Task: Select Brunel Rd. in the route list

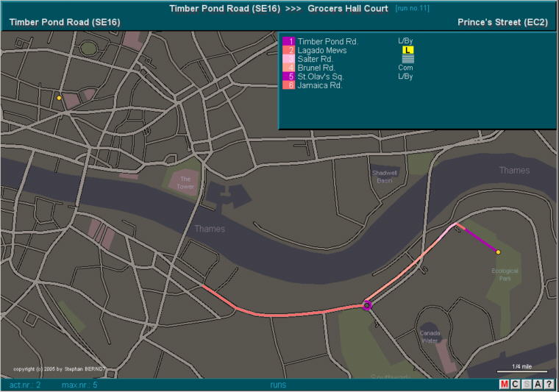Action: pyautogui.click(x=316, y=68)
